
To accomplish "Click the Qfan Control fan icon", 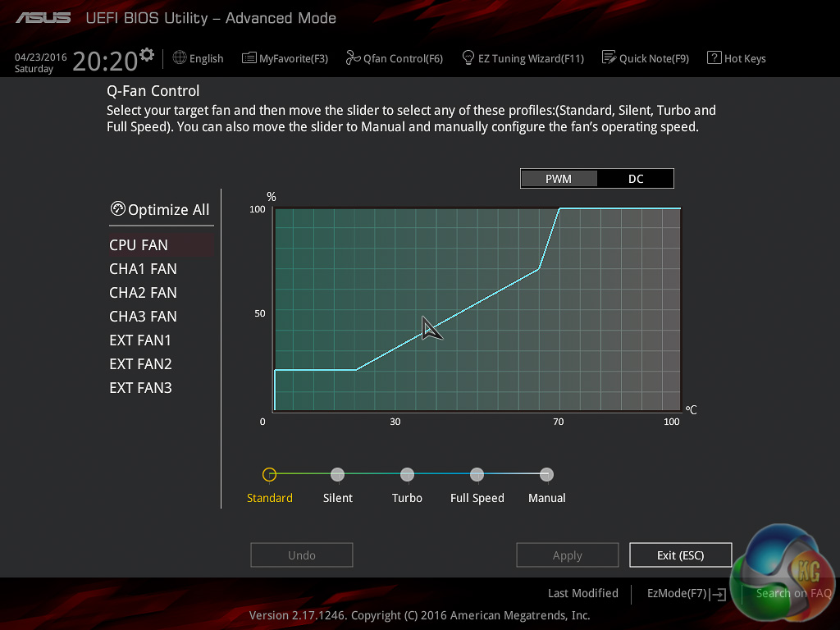I will tap(353, 57).
